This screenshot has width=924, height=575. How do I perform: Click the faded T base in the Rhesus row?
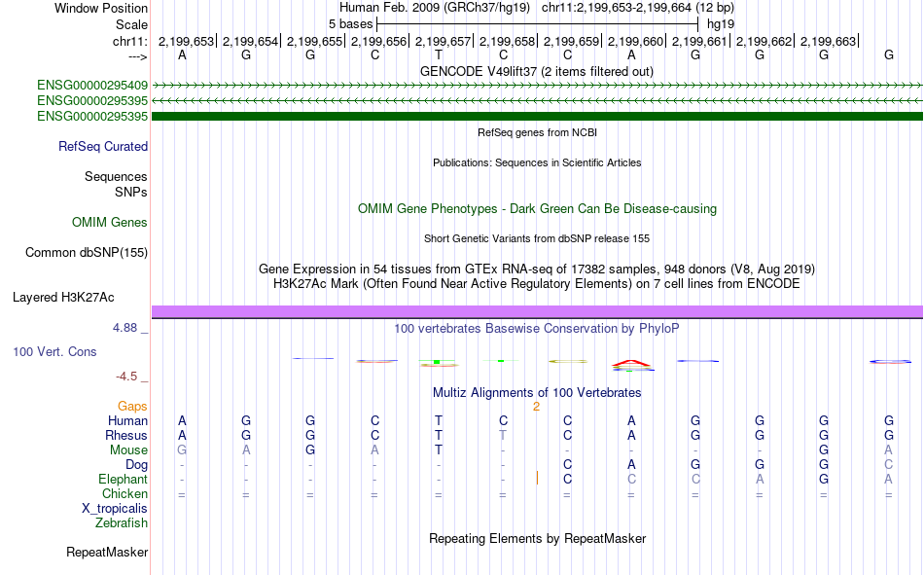click(503, 435)
